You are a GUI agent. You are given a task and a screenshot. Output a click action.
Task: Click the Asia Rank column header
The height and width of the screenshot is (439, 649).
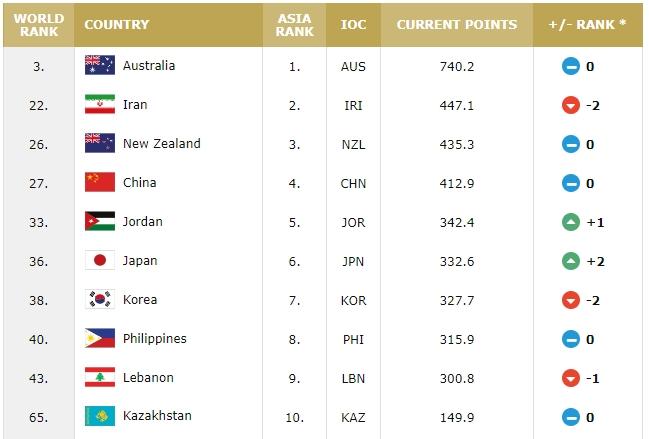[x=294, y=25]
